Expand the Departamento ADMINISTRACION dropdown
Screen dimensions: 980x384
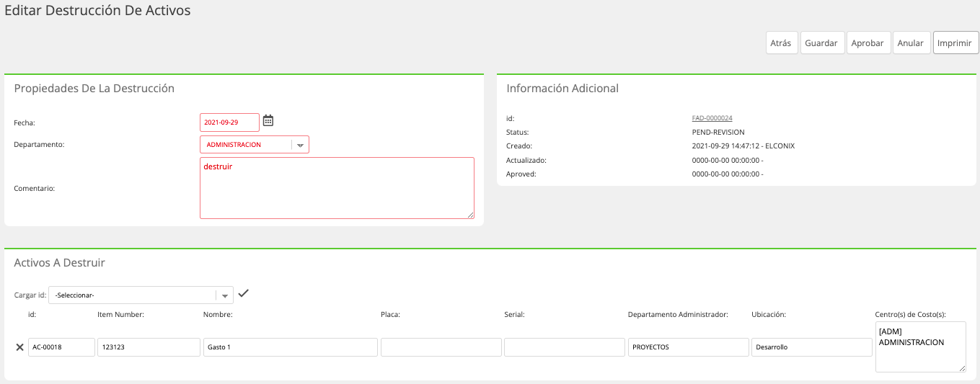(x=255, y=145)
